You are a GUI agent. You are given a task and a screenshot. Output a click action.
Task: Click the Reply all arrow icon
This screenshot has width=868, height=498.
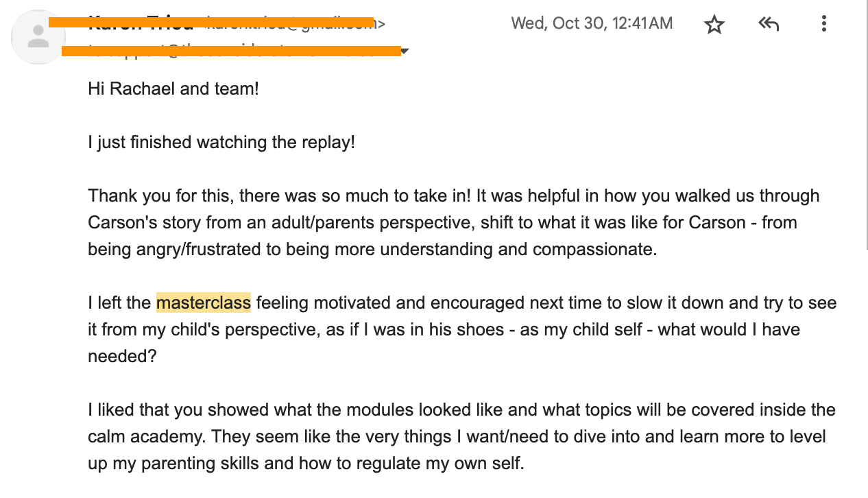coord(769,25)
